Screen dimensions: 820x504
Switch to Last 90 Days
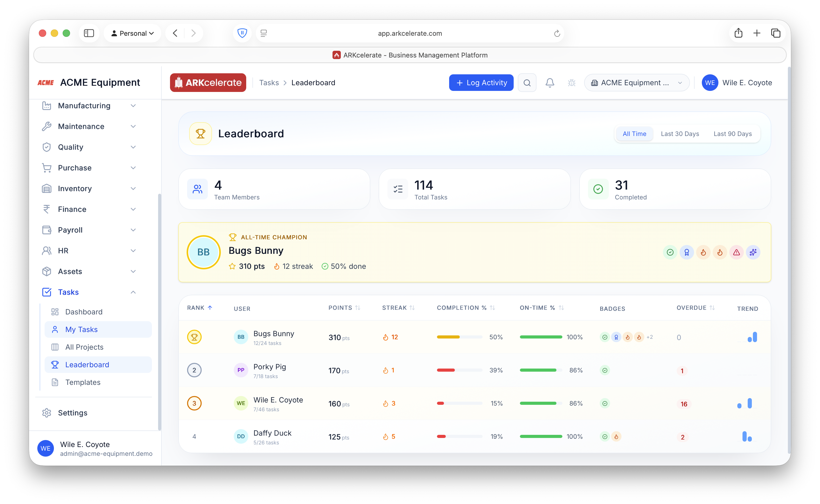(x=732, y=134)
